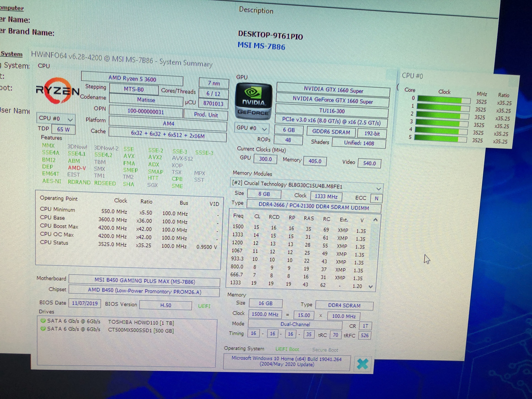Click the Ryzen logo icon
This screenshot has height=399, width=532.
coord(57,91)
